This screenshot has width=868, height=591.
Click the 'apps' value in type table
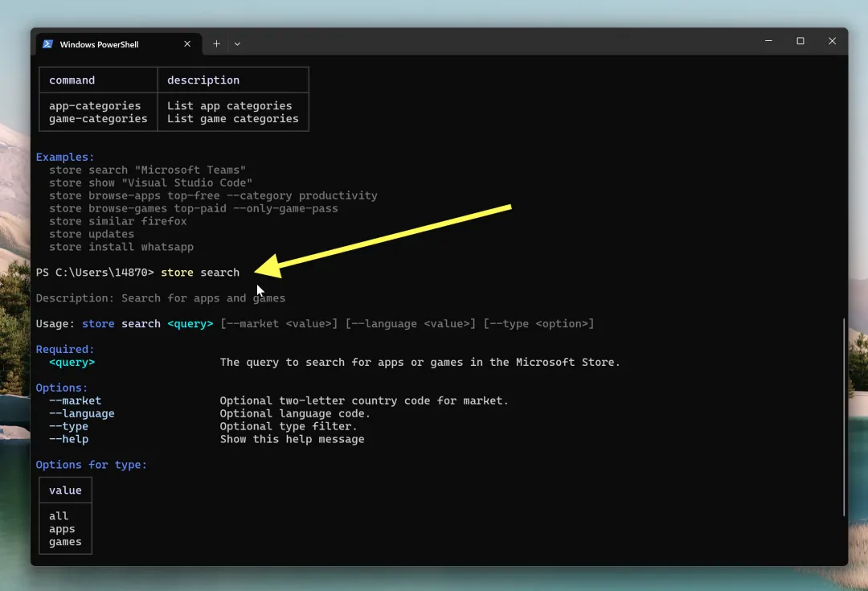[x=61, y=529]
